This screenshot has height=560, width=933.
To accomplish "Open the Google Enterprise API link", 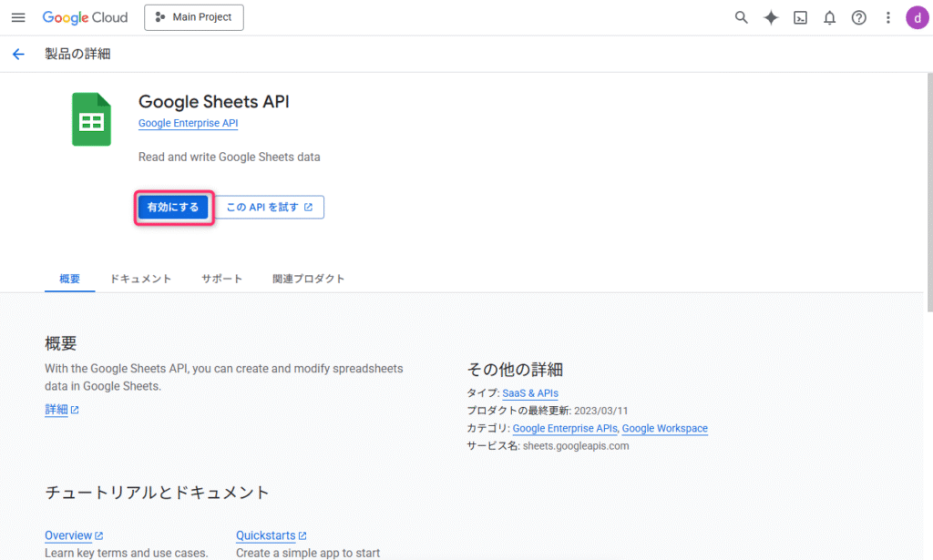I will click(188, 123).
